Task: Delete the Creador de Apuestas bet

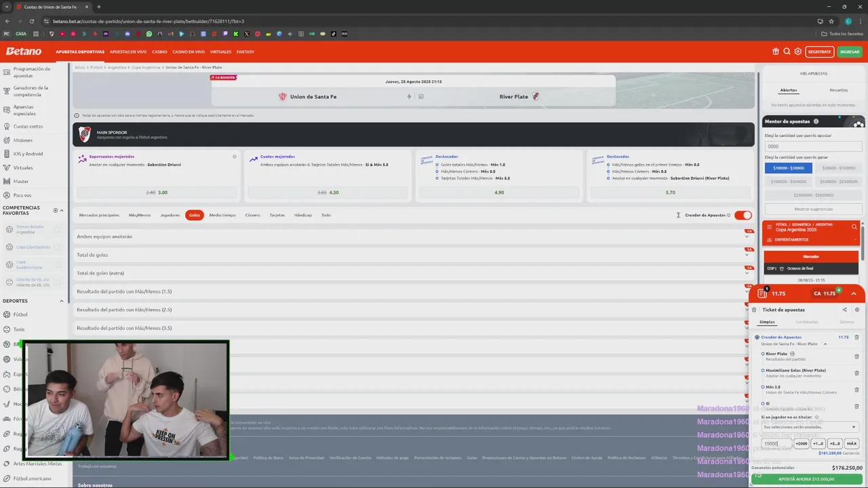Action: pyautogui.click(x=856, y=337)
